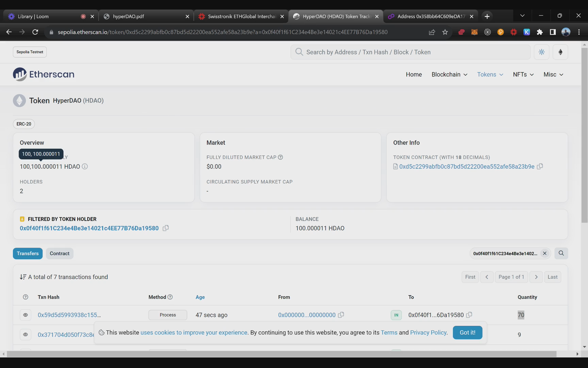Click the search magnifier in the search bar
The image size is (588, 368).
coord(299,52)
